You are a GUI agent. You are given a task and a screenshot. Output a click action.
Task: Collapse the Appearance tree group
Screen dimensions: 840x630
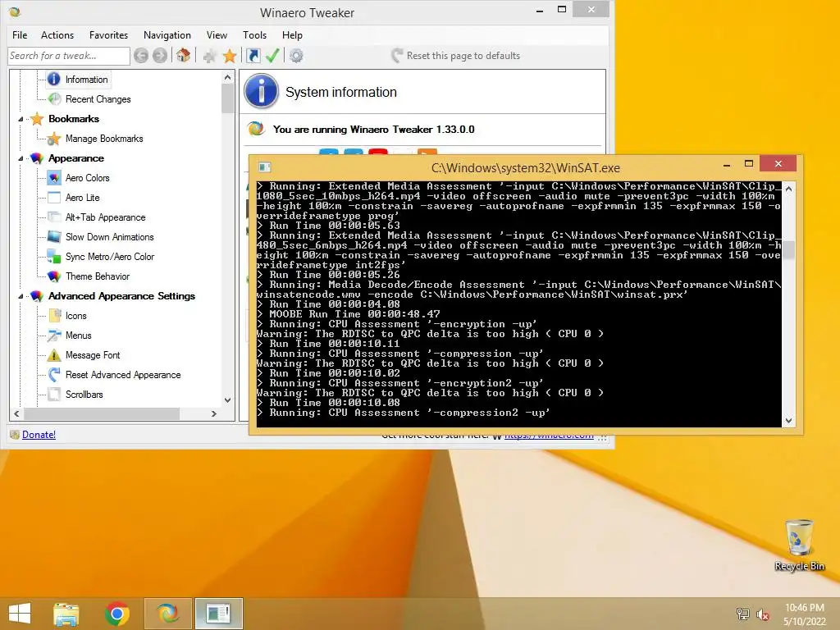point(21,158)
